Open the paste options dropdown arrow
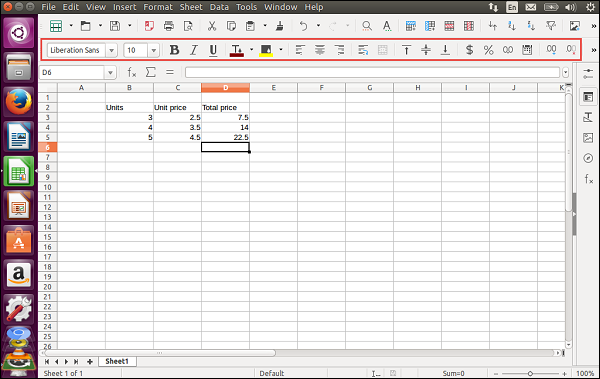This screenshot has height=379, width=600. [x=265, y=26]
